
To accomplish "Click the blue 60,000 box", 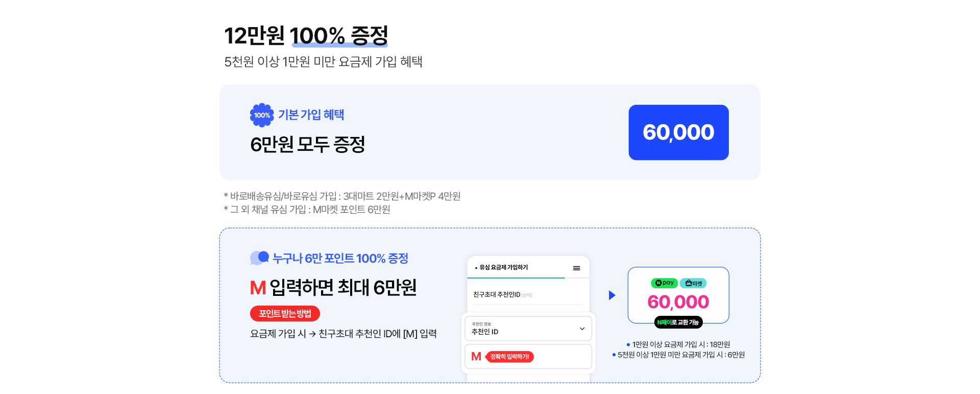I will click(x=678, y=132).
